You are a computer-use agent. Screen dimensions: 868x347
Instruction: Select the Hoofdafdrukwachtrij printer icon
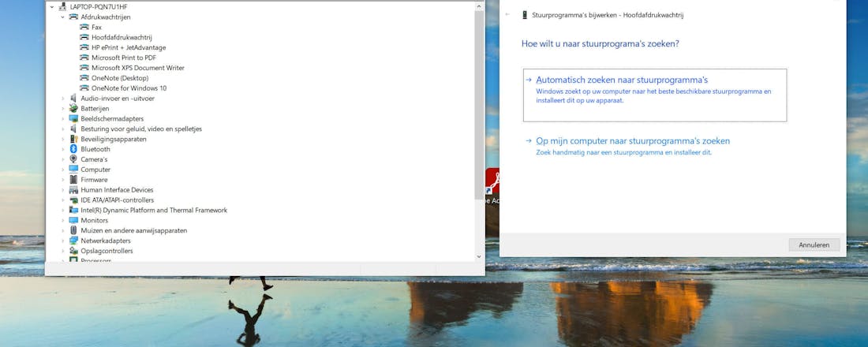[84, 37]
